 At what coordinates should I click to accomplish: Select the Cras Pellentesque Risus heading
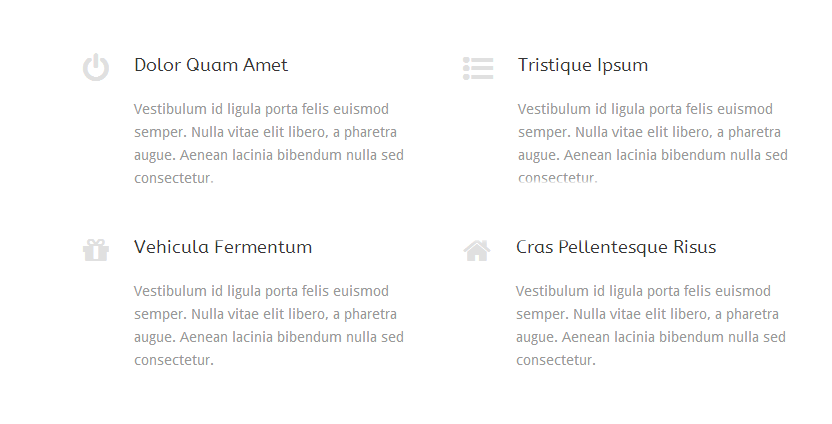[x=616, y=247]
